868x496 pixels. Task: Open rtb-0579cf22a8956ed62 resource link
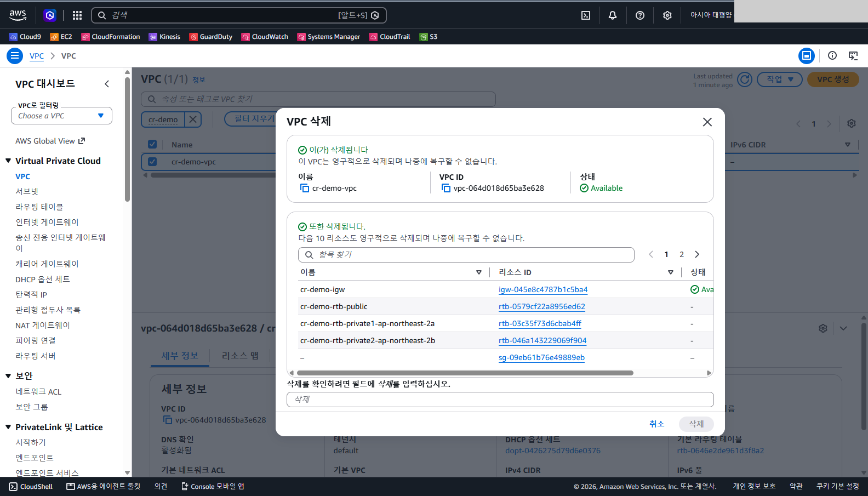point(542,306)
